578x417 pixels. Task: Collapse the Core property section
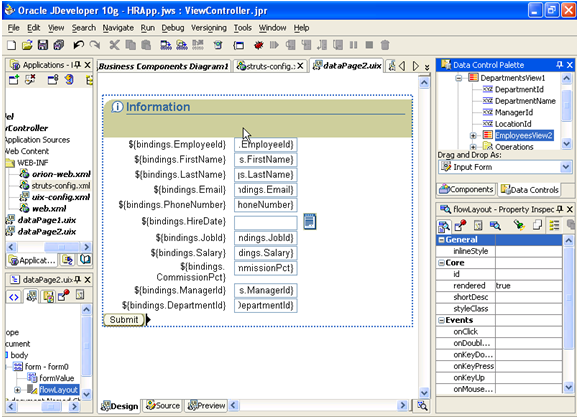(441, 263)
